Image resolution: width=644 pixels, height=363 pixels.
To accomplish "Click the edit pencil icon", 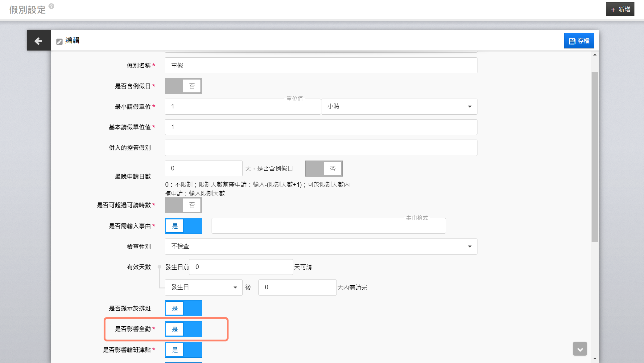I will 60,42.
